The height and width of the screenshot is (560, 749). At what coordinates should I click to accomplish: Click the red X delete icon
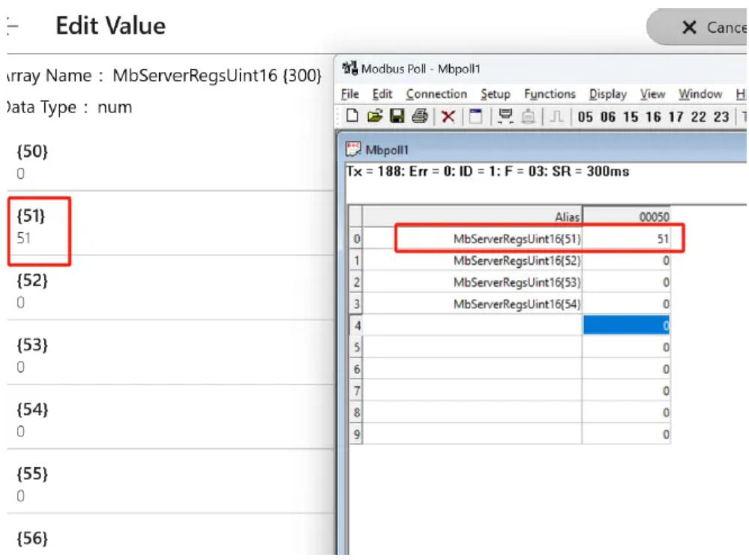point(448,116)
